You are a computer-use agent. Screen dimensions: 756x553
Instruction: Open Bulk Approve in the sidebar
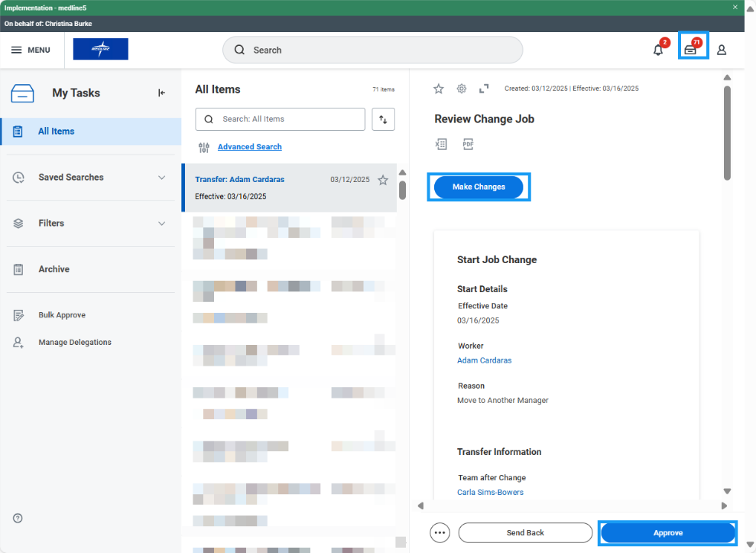pos(61,315)
